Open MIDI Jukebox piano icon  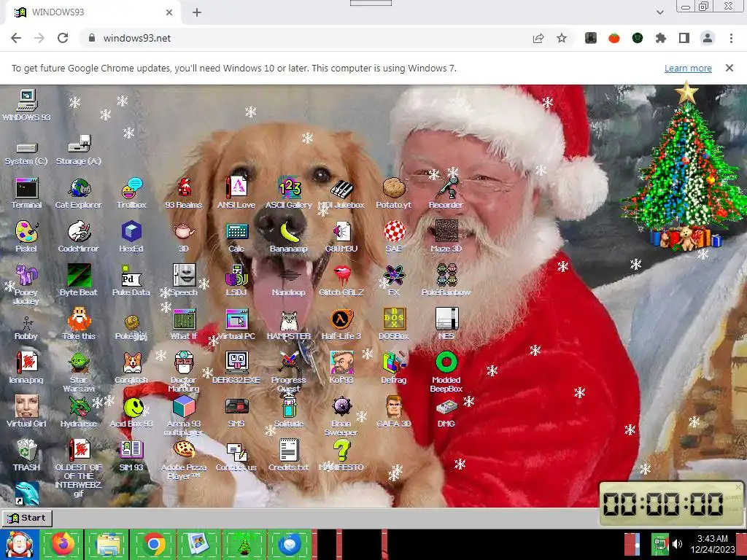[x=341, y=193]
